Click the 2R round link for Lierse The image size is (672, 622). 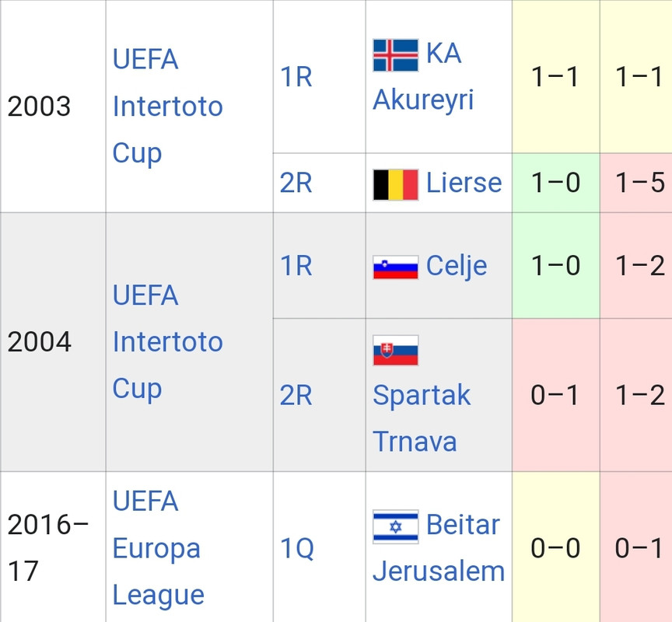[x=296, y=183]
